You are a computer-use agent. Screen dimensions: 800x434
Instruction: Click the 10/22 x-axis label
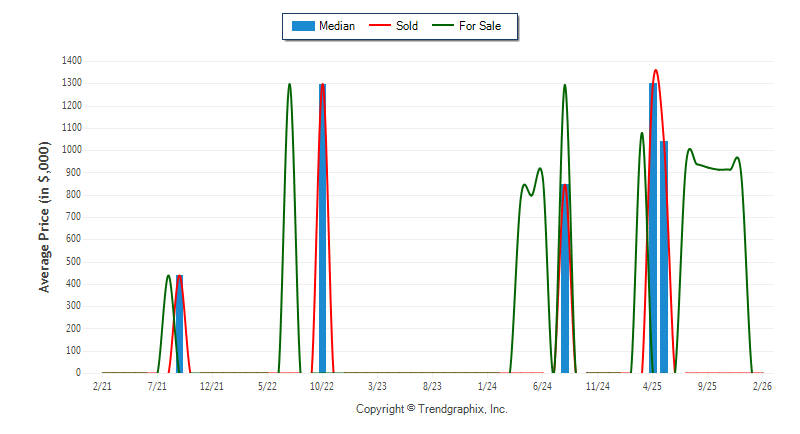pos(321,386)
